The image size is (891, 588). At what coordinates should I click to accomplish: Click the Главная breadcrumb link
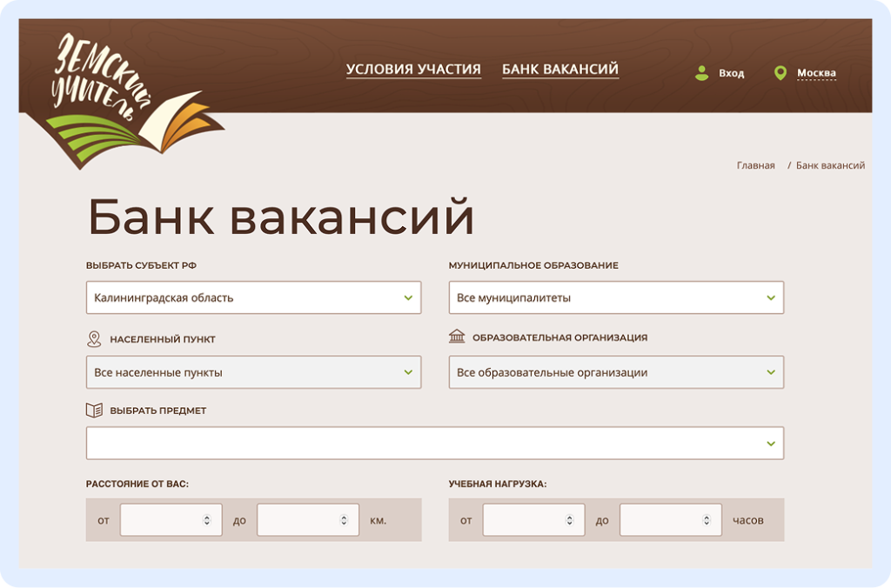754,164
